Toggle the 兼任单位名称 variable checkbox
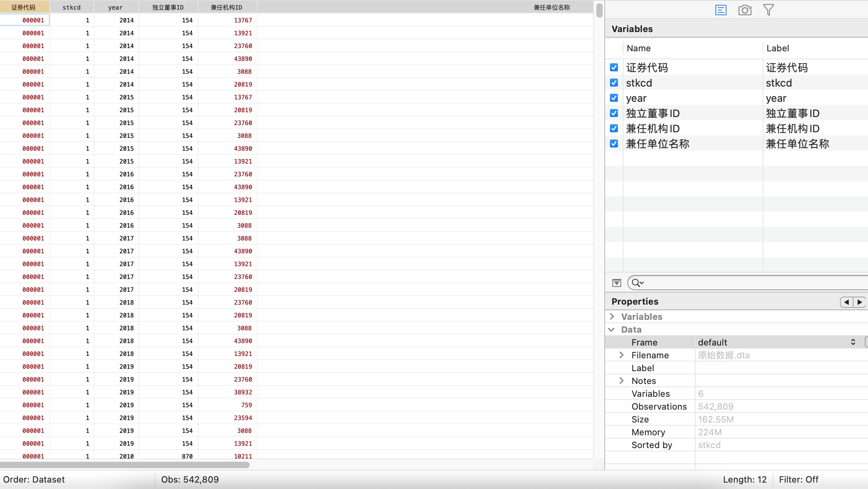The height and width of the screenshot is (489, 868). click(x=614, y=143)
